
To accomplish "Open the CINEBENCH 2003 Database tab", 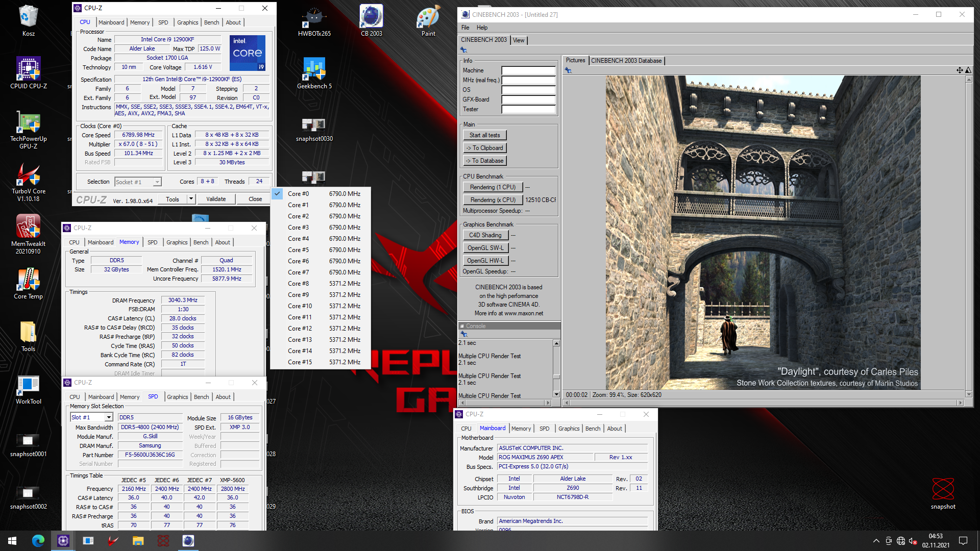I will [x=626, y=61].
